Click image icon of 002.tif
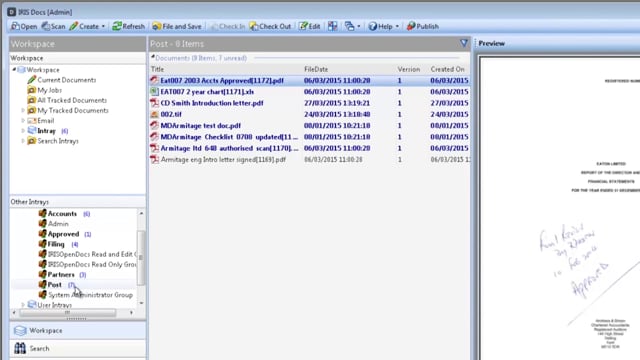This screenshot has height=360, width=640. click(x=154, y=115)
